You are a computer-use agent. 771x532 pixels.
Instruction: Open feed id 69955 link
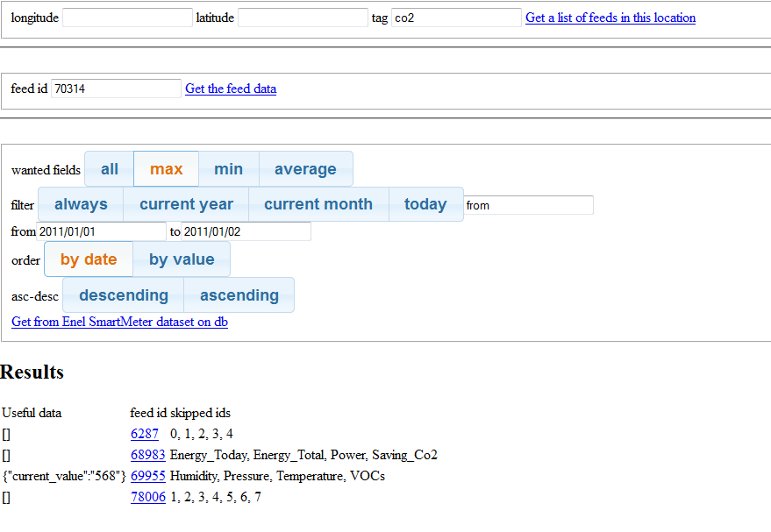(147, 476)
